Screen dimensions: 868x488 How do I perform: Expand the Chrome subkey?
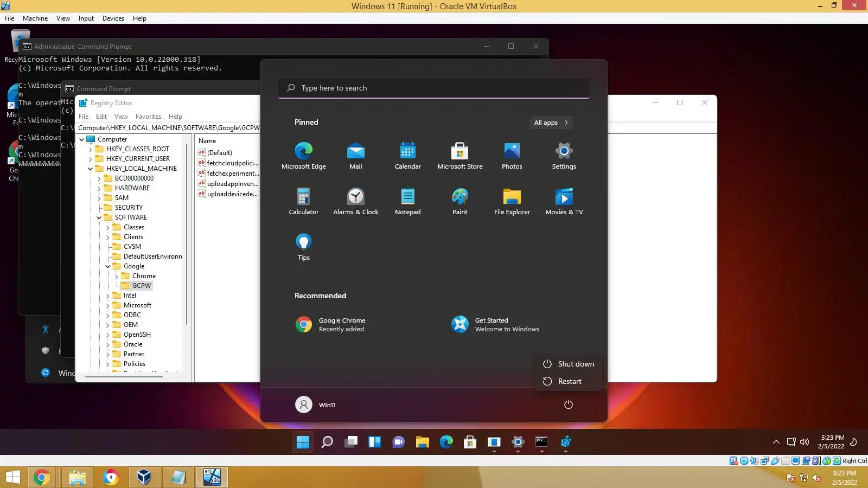(x=117, y=276)
